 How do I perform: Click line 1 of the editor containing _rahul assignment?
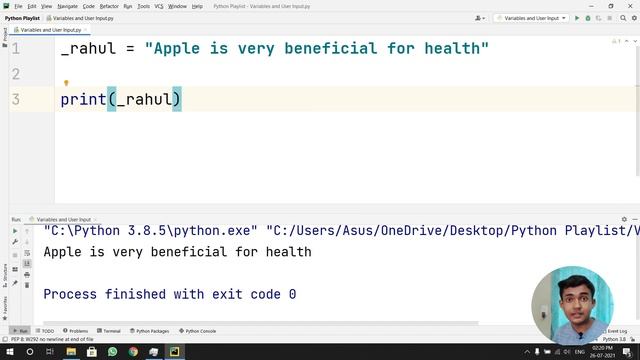pyautogui.click(x=274, y=49)
